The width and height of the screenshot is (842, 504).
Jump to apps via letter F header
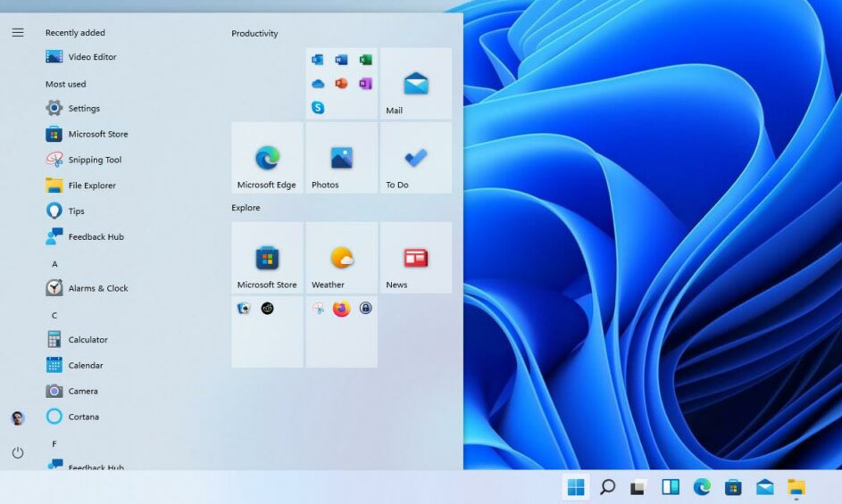[54, 444]
